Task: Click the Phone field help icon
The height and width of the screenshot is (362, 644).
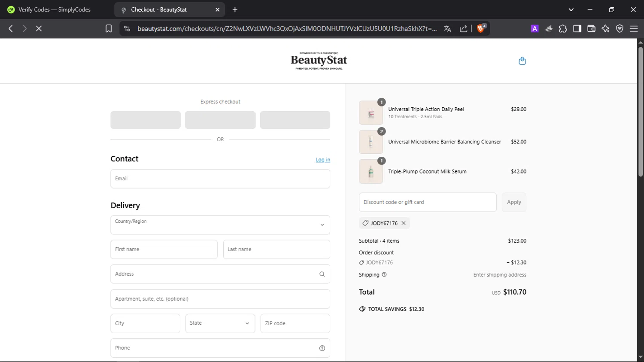Action: (x=322, y=348)
